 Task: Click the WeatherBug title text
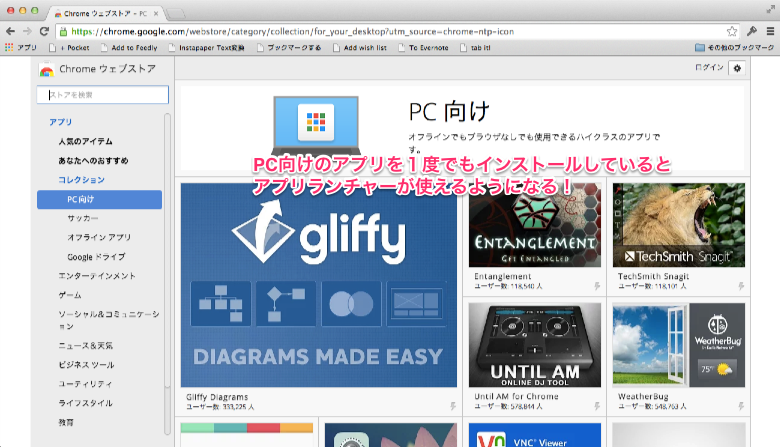(x=643, y=396)
